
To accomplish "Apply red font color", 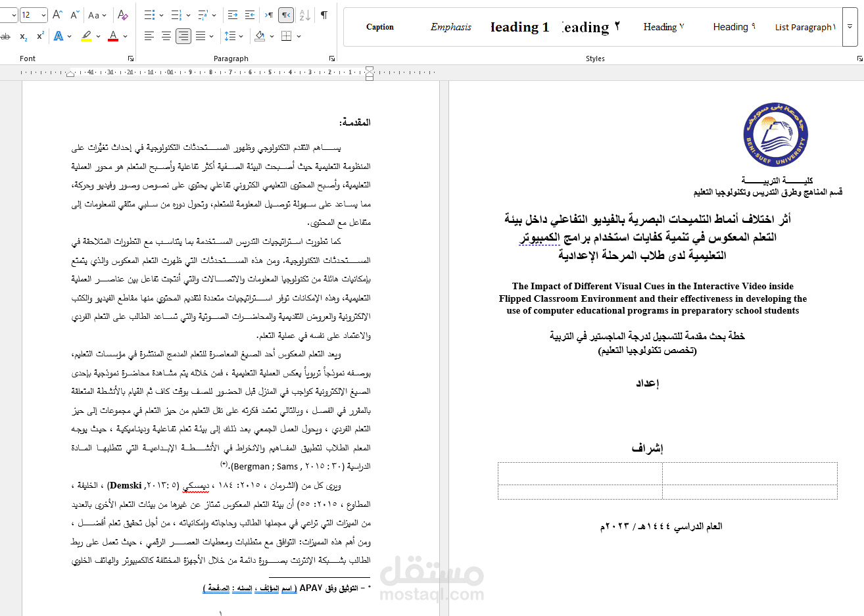I will (113, 36).
